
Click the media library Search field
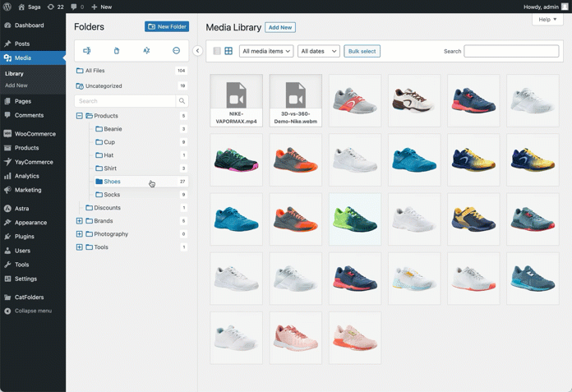511,51
